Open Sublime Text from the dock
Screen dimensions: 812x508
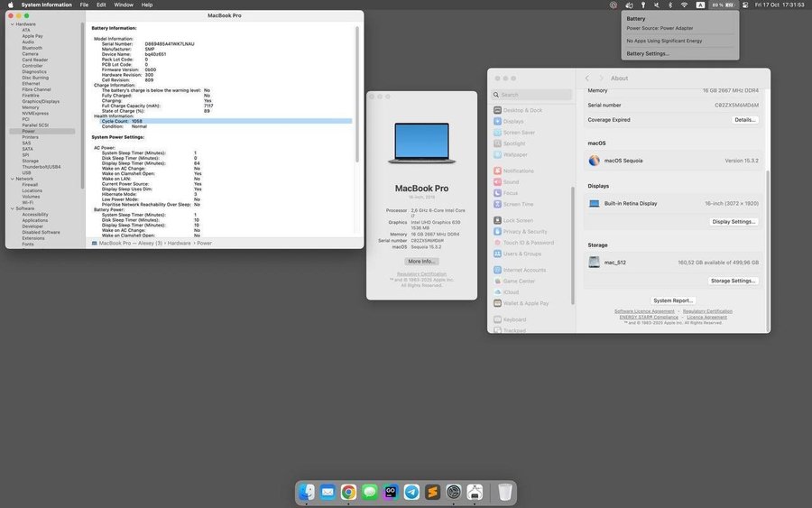(x=433, y=492)
